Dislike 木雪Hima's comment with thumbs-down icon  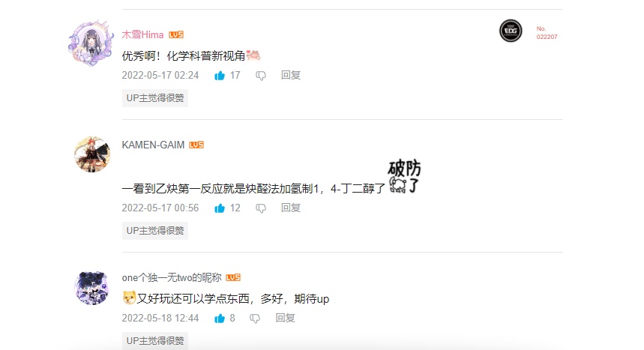[x=261, y=76]
